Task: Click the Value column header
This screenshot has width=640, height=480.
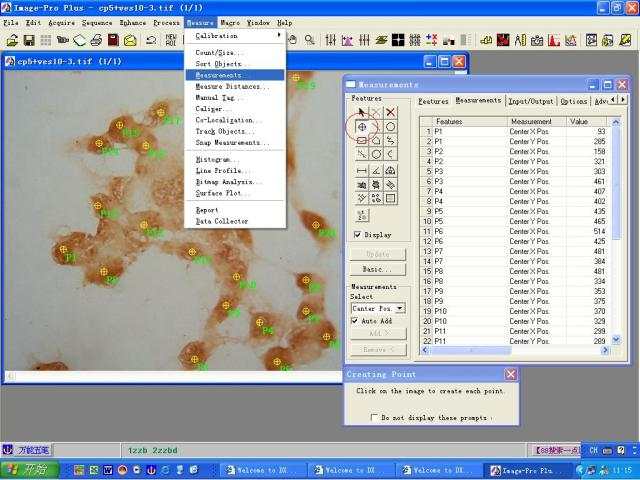Action: [580, 121]
